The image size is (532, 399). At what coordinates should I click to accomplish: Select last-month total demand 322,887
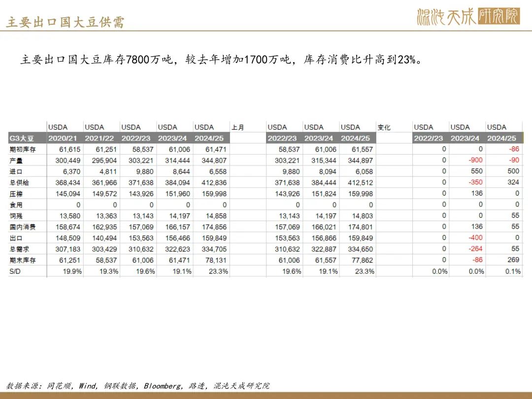[324, 249]
